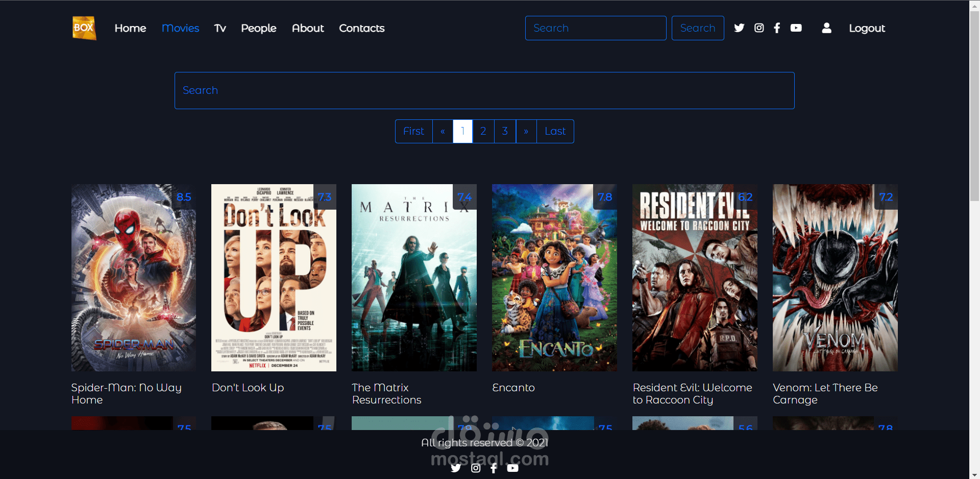Go to next page with » button

coord(526,131)
